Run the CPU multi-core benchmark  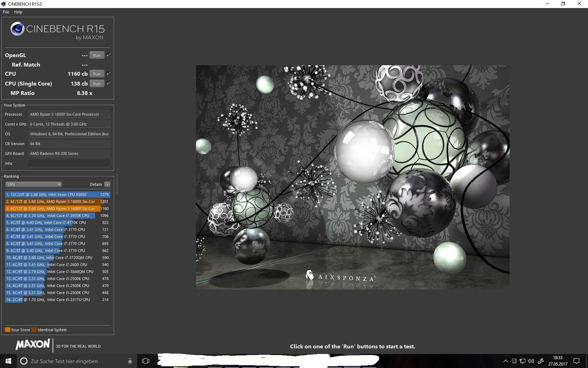tap(97, 74)
